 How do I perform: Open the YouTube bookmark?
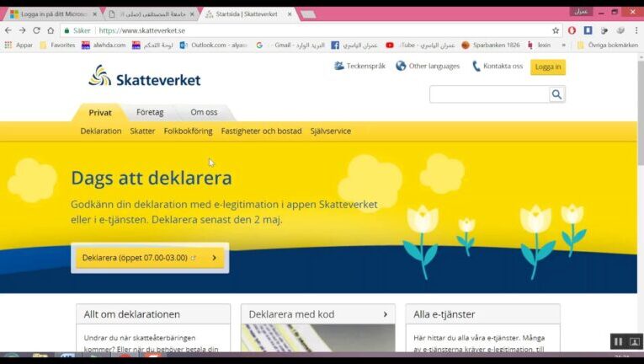point(420,45)
